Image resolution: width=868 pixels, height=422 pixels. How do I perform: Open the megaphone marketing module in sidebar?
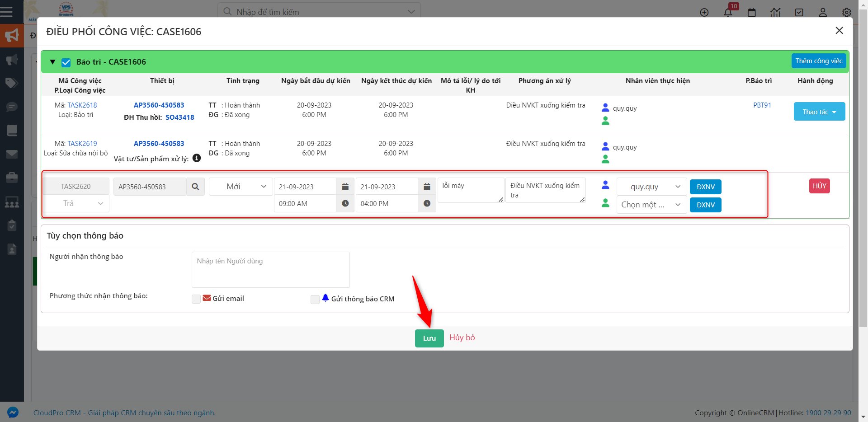tap(12, 36)
